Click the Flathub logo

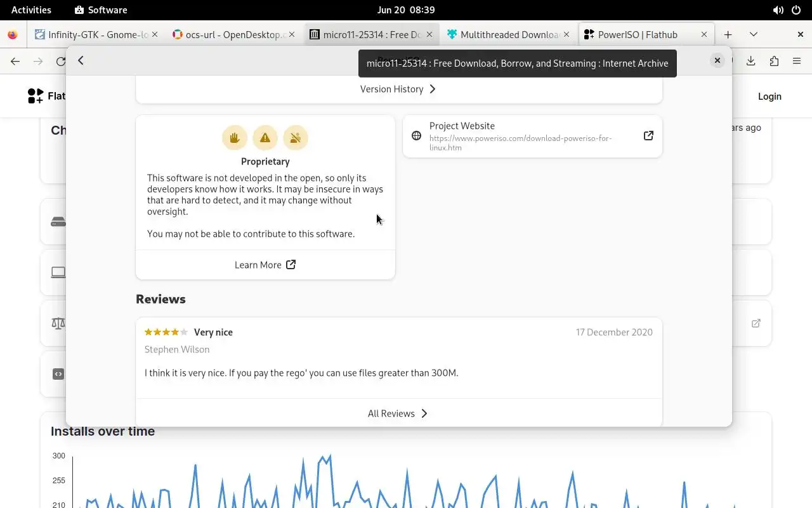[46, 96]
